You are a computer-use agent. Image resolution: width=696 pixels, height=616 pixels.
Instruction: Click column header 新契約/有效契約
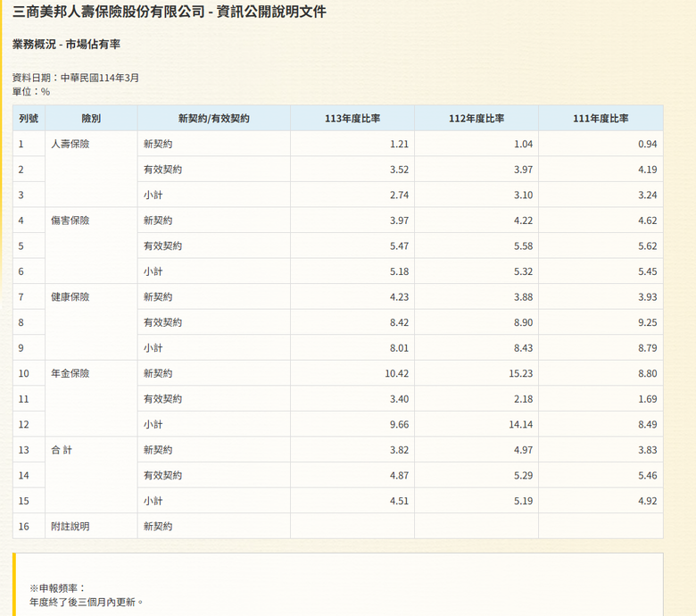tap(214, 118)
